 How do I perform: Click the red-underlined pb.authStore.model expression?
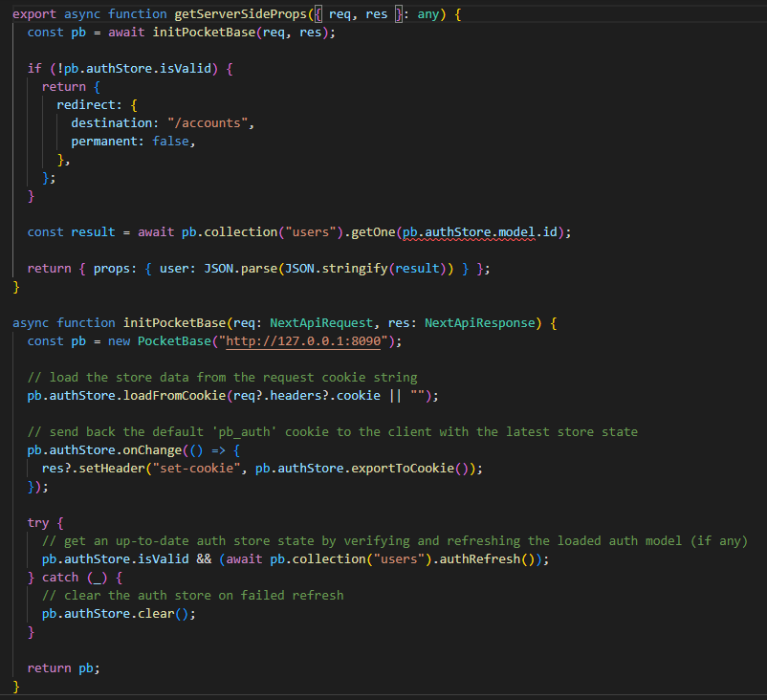[469, 231]
